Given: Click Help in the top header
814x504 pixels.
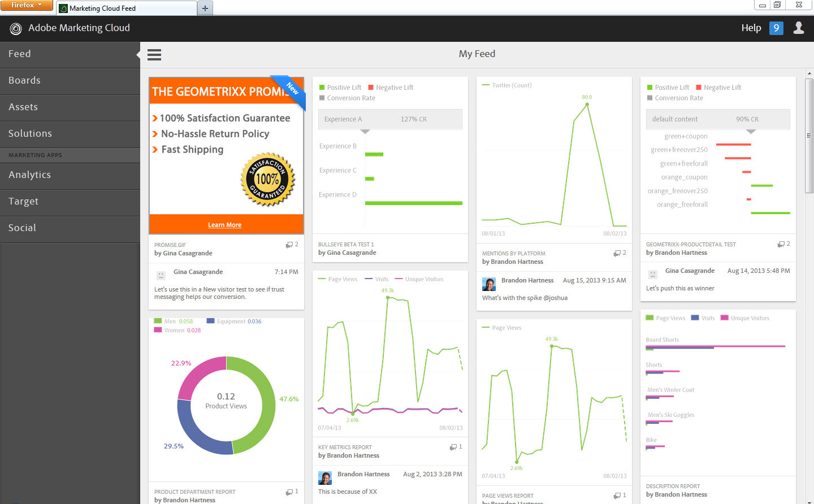Looking at the screenshot, I should click(x=751, y=28).
